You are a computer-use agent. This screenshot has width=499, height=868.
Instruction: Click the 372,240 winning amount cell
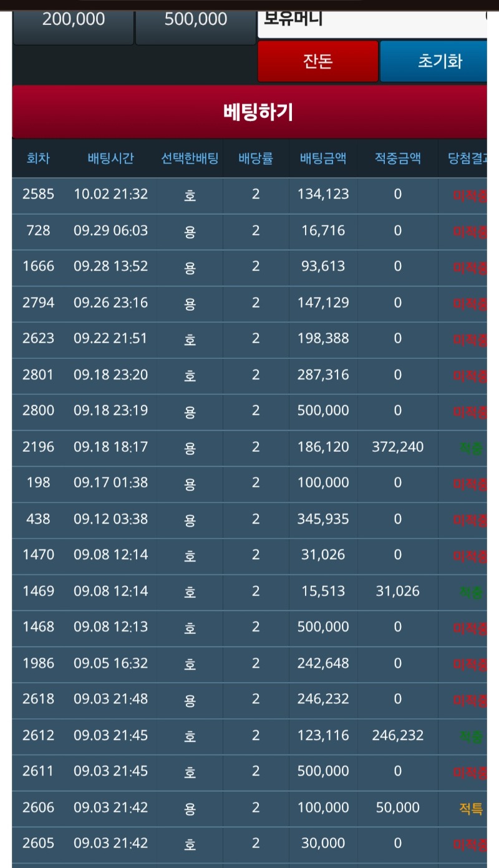pyautogui.click(x=397, y=447)
